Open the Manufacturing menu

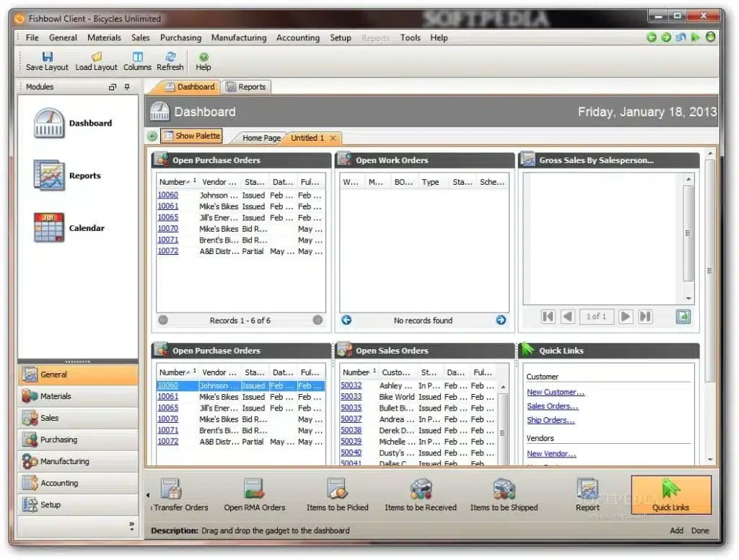238,38
